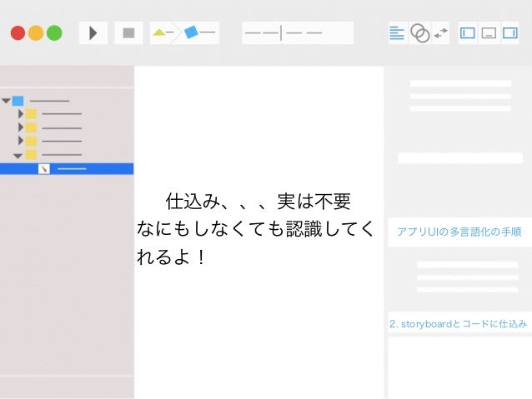Click the Swift file icon in the selected row
The height and width of the screenshot is (399, 532).
pyautogui.click(x=44, y=169)
